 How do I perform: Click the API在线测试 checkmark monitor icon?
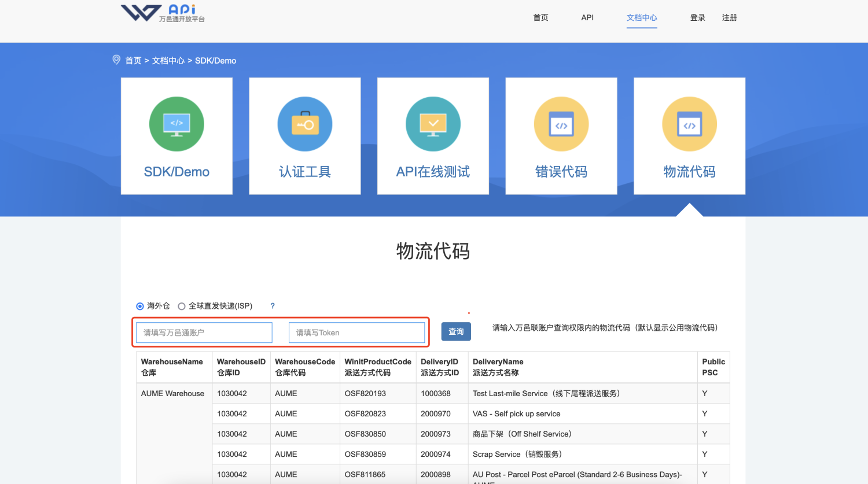(433, 124)
